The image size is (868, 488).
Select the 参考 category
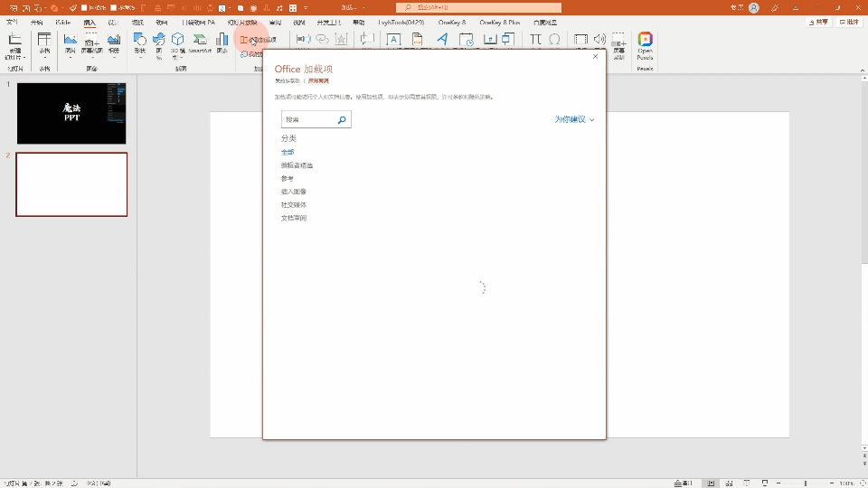click(288, 179)
